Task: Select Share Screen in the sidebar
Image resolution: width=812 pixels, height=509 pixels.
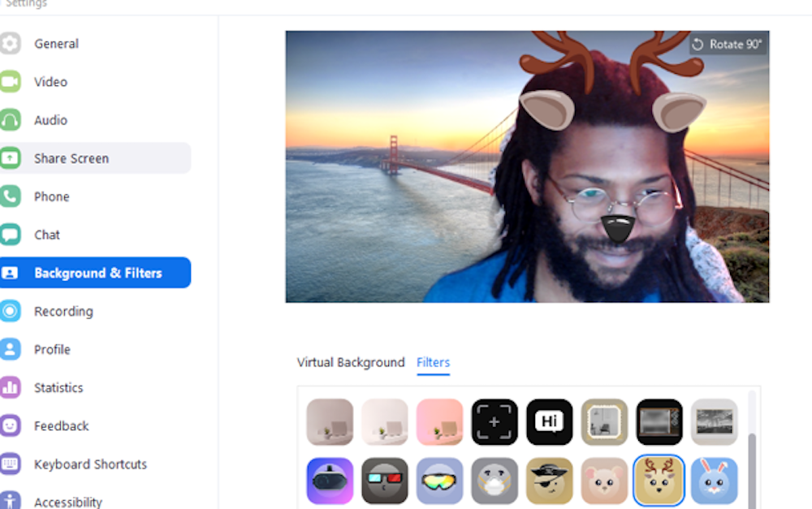Action: click(95, 158)
